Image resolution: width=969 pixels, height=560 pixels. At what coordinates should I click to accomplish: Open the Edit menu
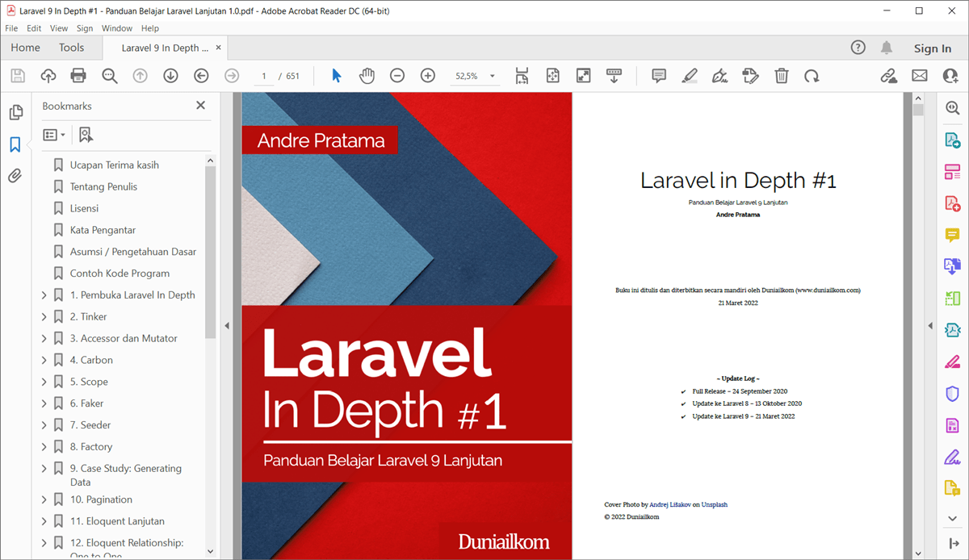pos(34,28)
